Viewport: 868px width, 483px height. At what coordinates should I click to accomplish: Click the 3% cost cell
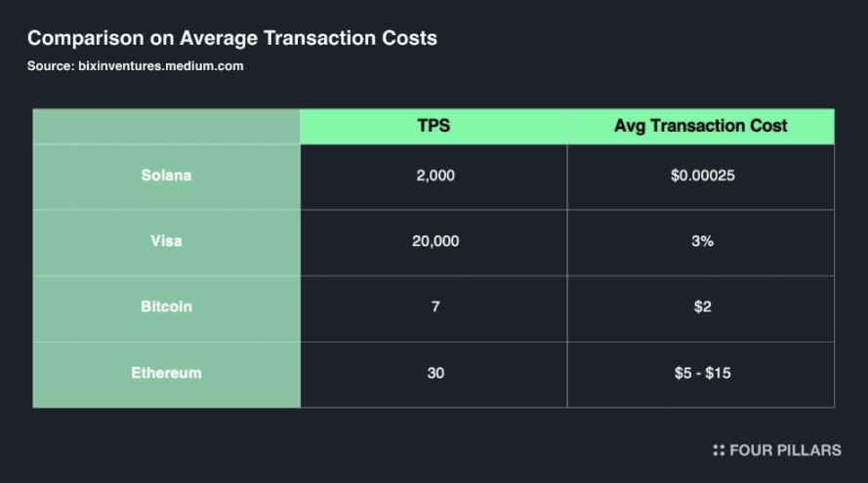click(x=701, y=242)
